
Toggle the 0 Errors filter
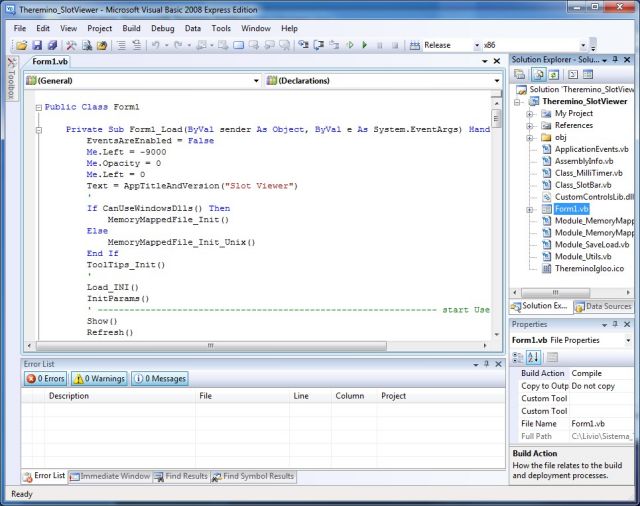pyautogui.click(x=45, y=378)
